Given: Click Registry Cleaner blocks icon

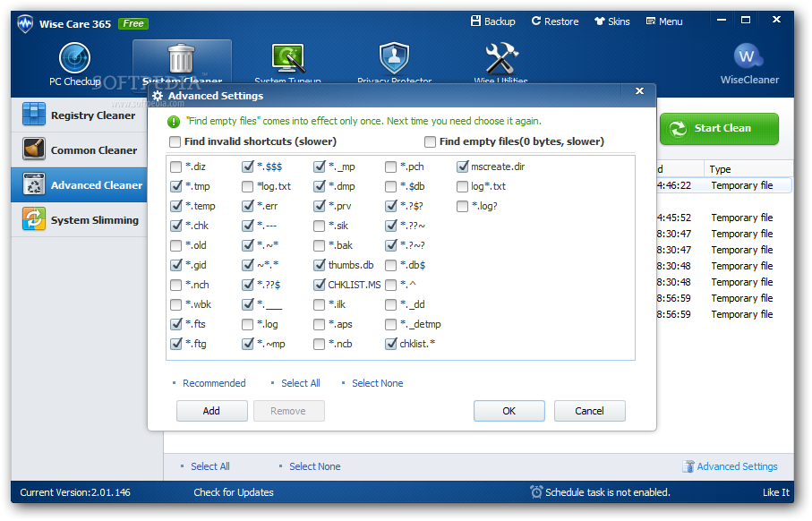Looking at the screenshot, I should (x=34, y=115).
